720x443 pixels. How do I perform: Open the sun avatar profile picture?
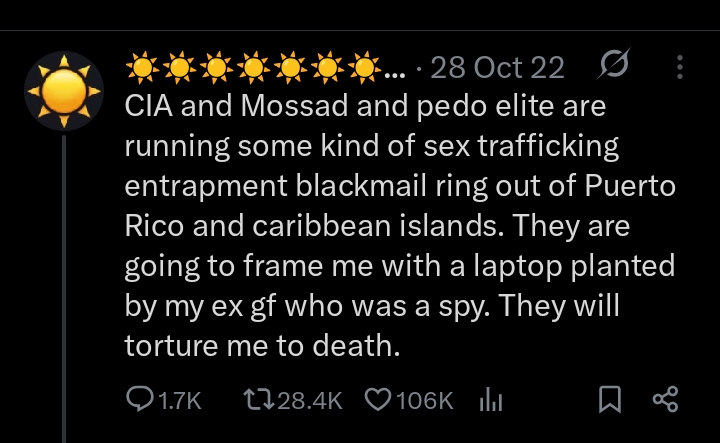(x=63, y=90)
